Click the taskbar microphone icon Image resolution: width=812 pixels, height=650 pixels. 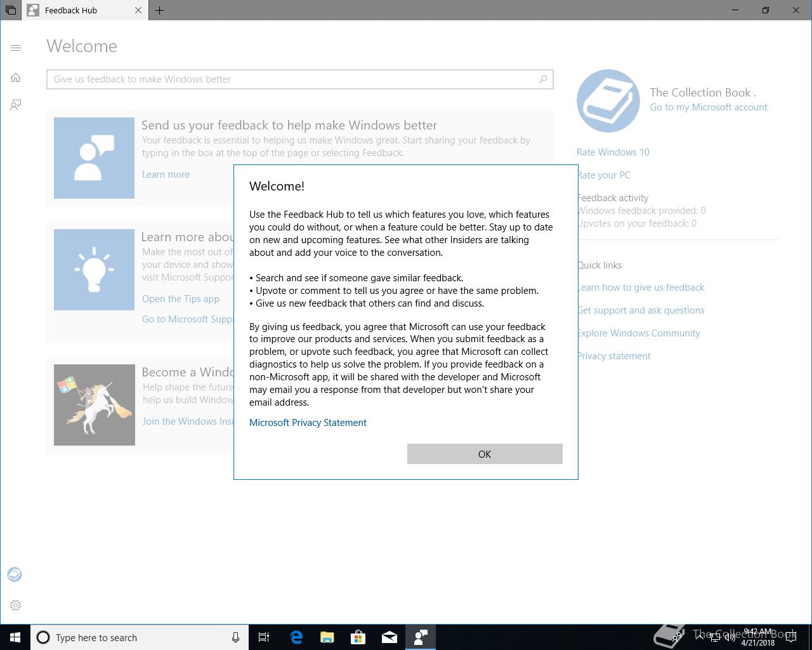click(235, 637)
